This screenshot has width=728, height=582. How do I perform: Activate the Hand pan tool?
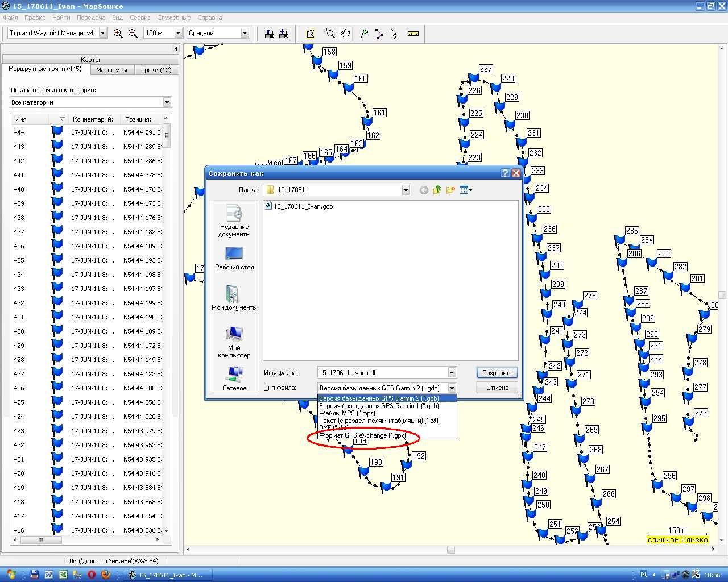345,34
